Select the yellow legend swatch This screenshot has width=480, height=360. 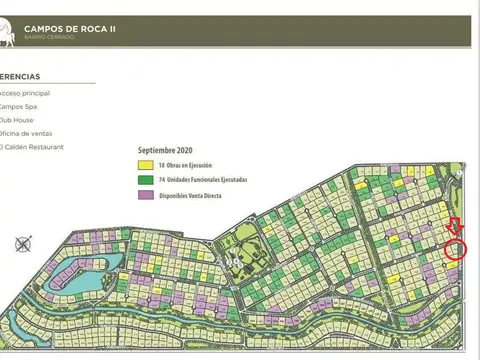(x=146, y=165)
